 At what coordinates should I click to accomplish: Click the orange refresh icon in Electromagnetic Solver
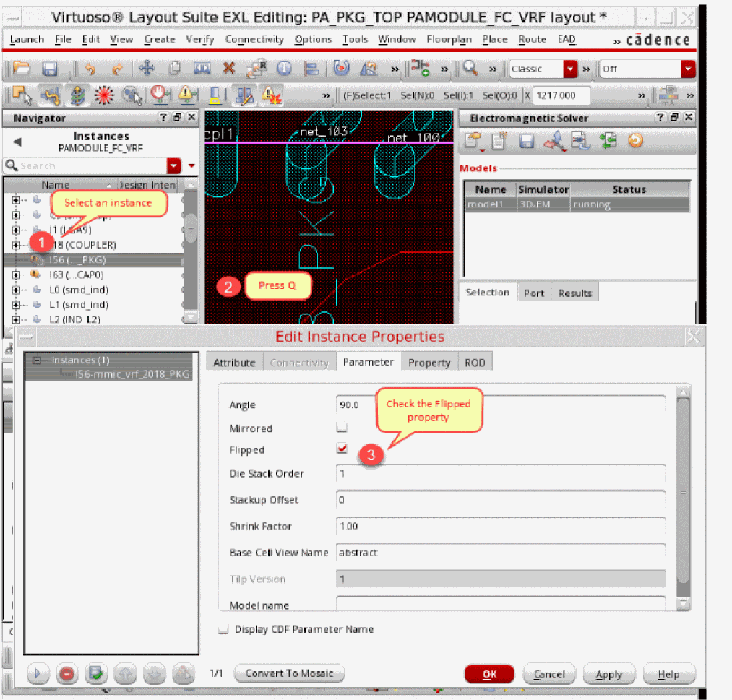635,140
